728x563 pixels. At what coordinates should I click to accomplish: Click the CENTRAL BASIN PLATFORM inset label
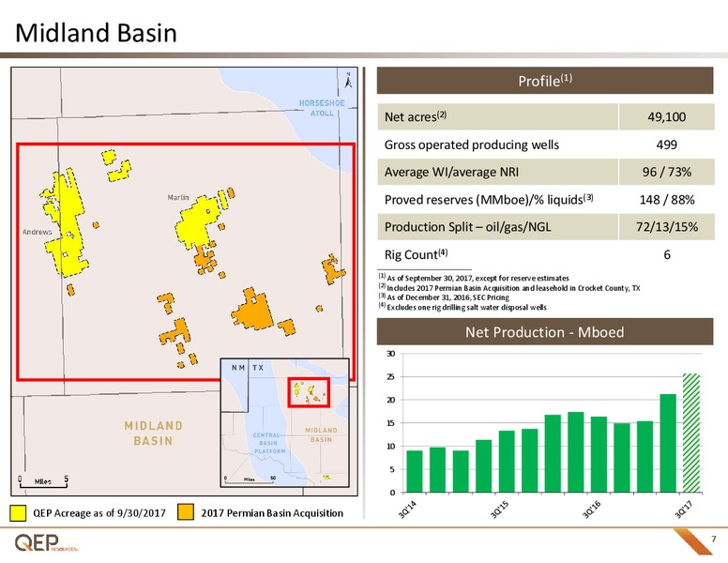(x=269, y=443)
